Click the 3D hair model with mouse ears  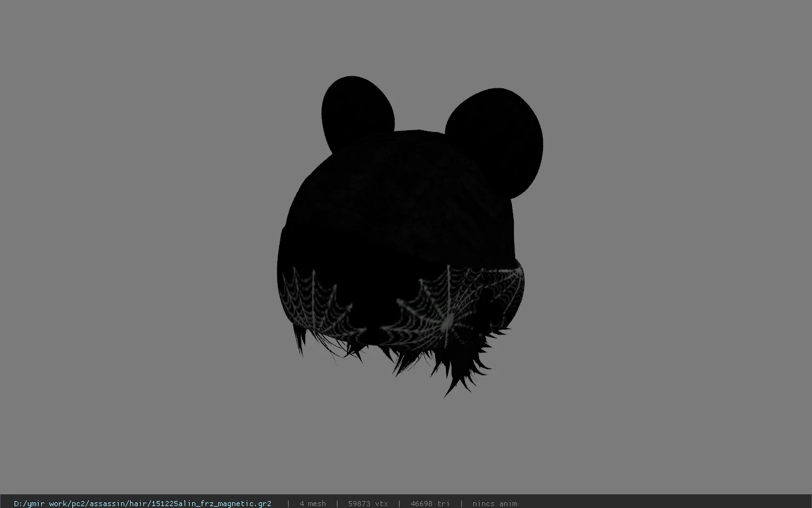409,237
